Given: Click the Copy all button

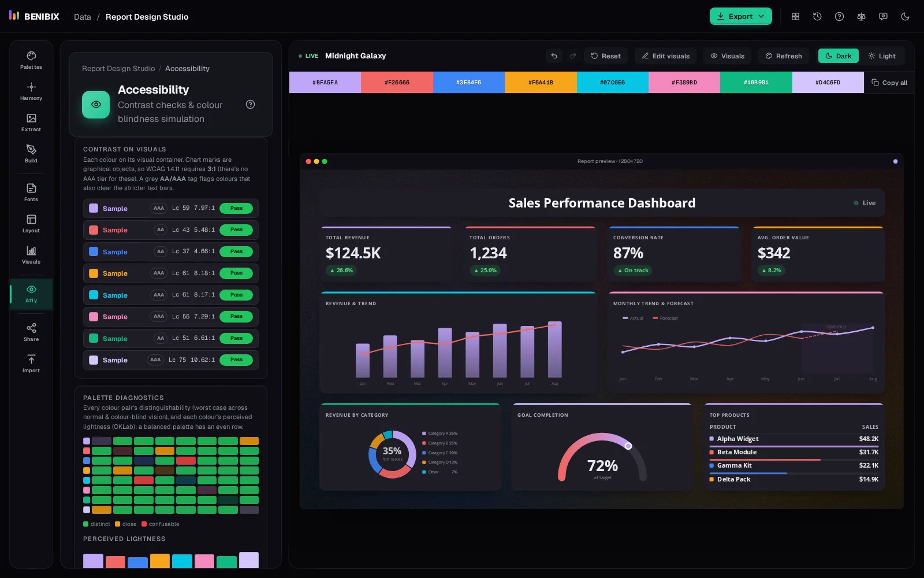Looking at the screenshot, I should point(889,83).
